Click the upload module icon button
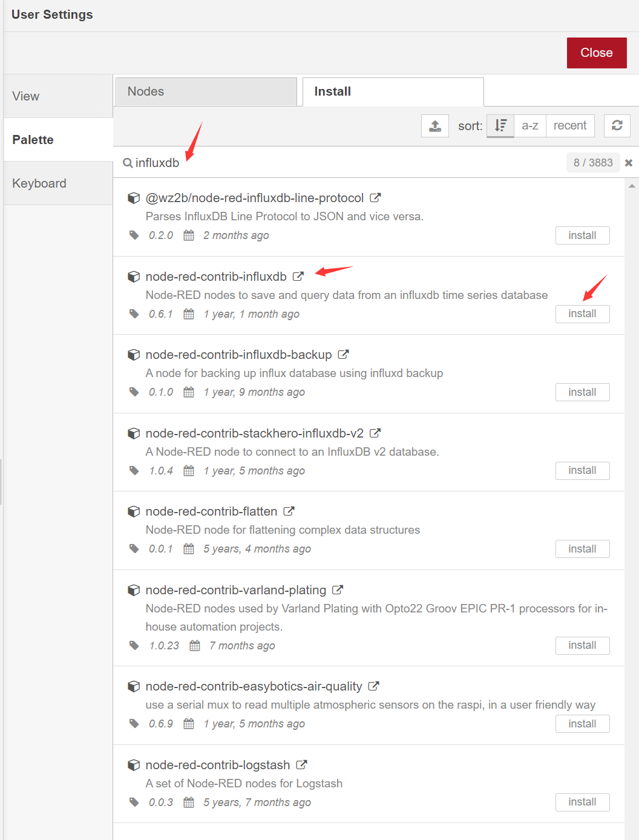Image resolution: width=639 pixels, height=840 pixels. click(x=435, y=126)
